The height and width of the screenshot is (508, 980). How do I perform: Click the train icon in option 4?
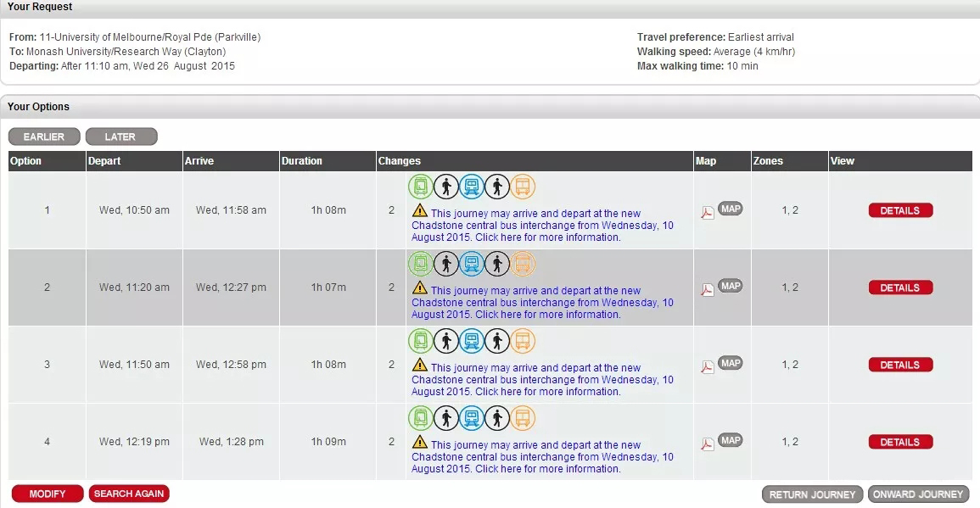pyautogui.click(x=472, y=418)
